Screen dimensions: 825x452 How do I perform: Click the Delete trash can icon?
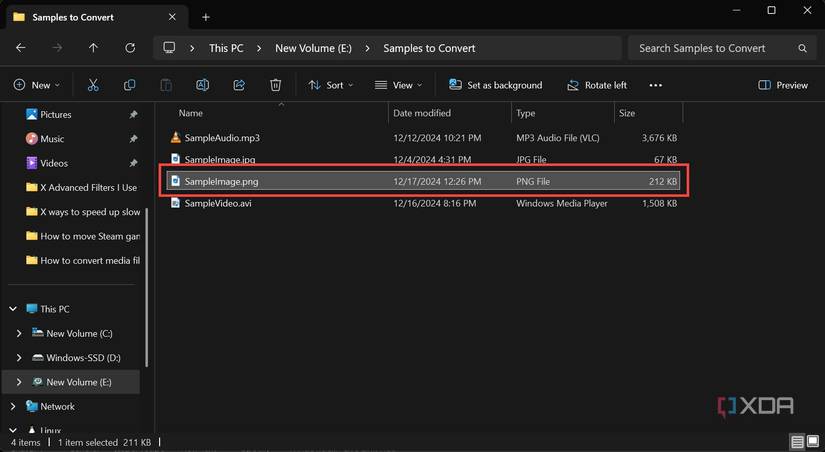point(275,85)
